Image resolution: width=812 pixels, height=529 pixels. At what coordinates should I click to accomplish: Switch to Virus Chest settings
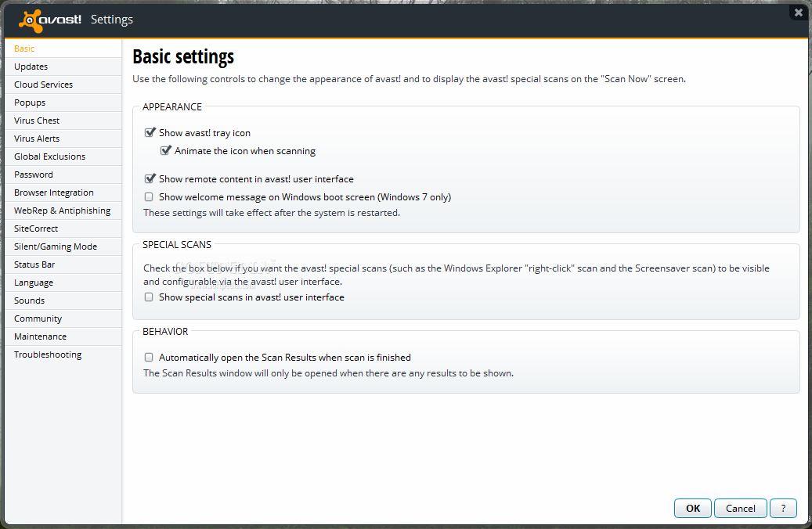tap(63, 121)
